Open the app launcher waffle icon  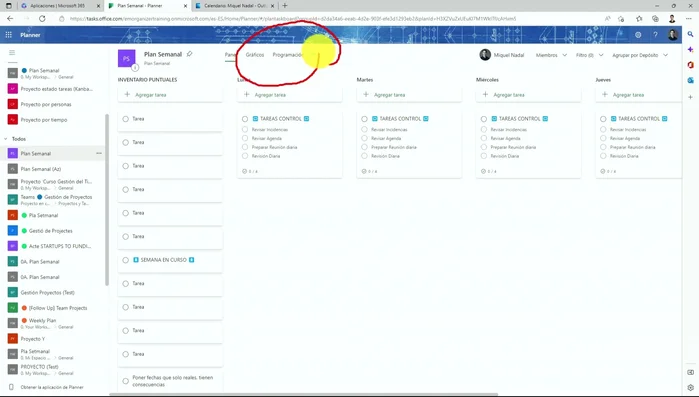click(x=8, y=35)
